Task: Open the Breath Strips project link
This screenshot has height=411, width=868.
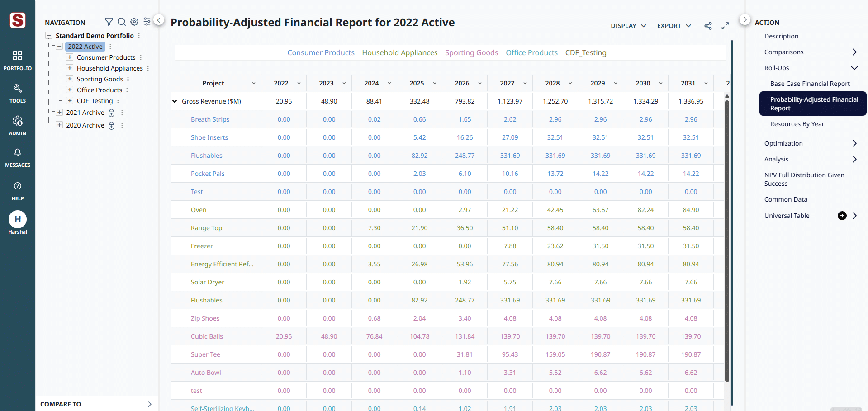Action: 210,119
